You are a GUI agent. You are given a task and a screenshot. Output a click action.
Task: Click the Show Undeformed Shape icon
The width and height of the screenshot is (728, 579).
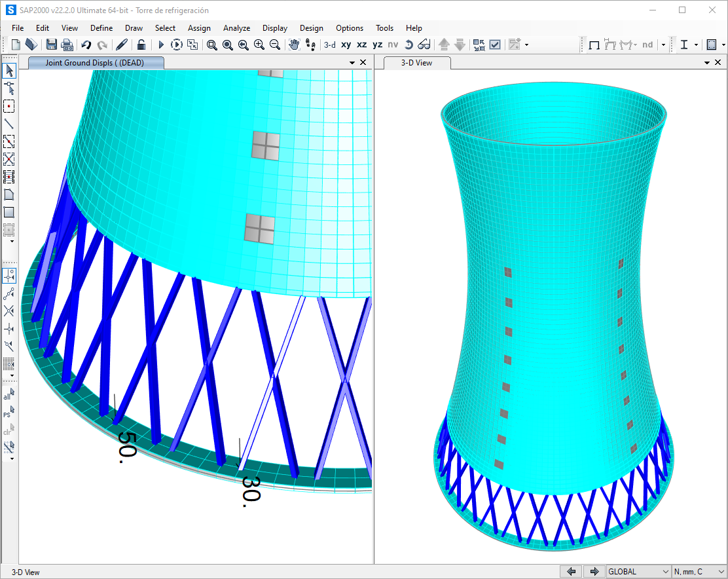point(594,45)
